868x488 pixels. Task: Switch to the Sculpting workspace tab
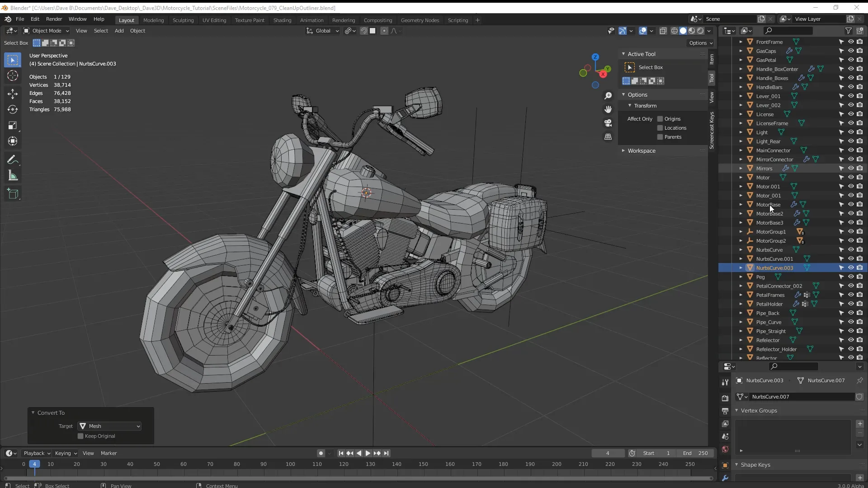183,20
